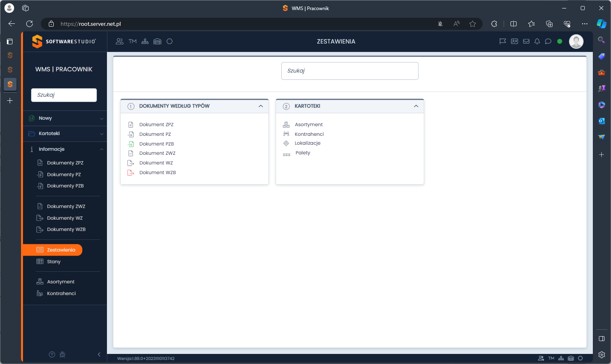
Task: Click the footer warehouse icon
Action: (571, 358)
